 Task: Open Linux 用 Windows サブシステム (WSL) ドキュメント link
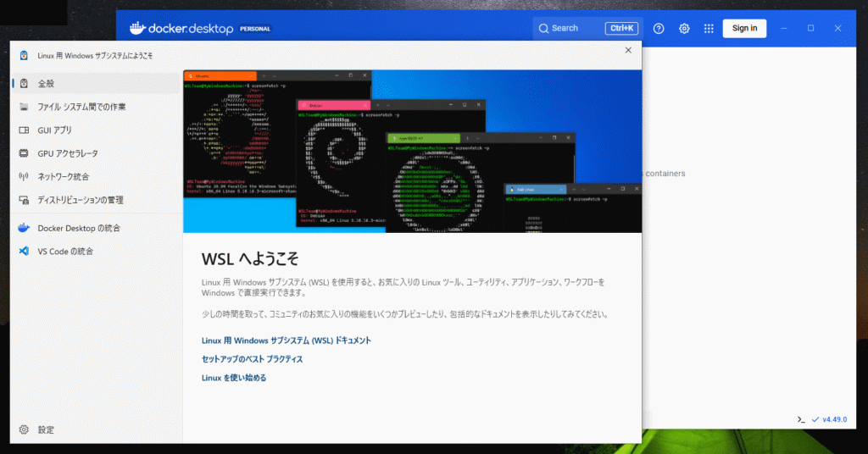[x=286, y=340]
